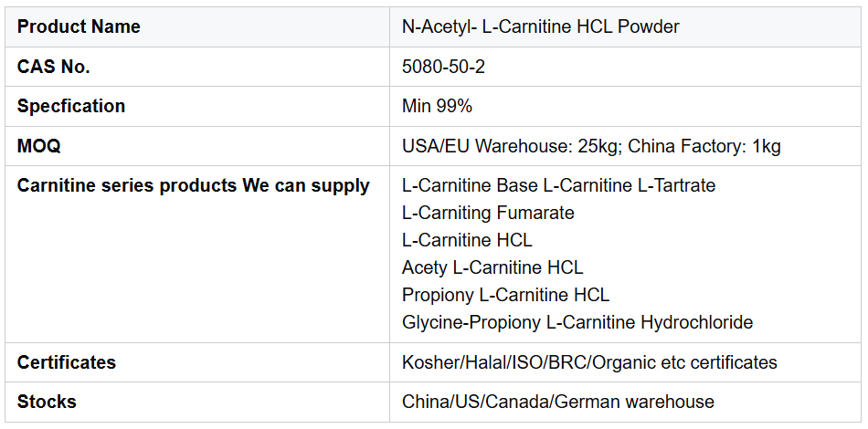The height and width of the screenshot is (429, 868).
Task: Click the L-Carnitine L-Tartrate text
Action: click(x=629, y=185)
